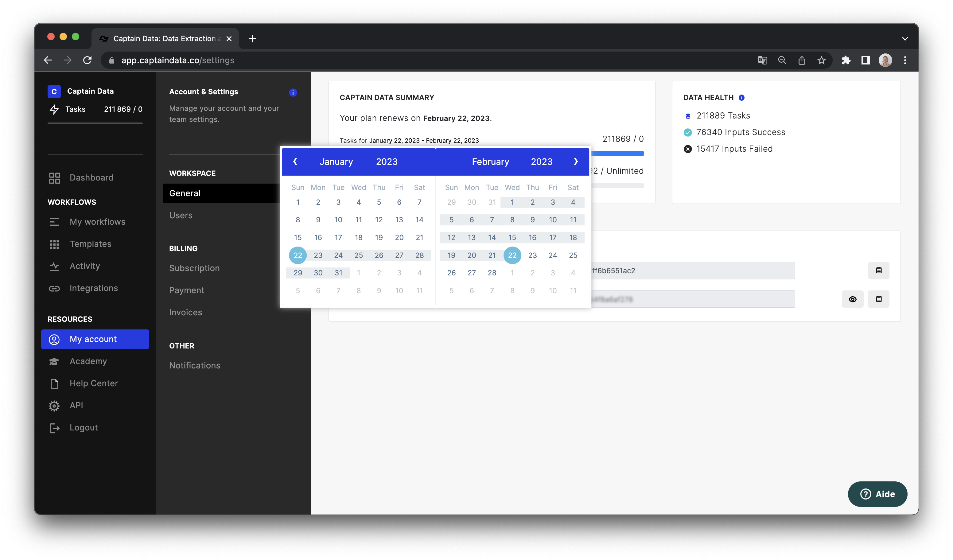
Task: Select January 22 start date
Action: point(298,255)
